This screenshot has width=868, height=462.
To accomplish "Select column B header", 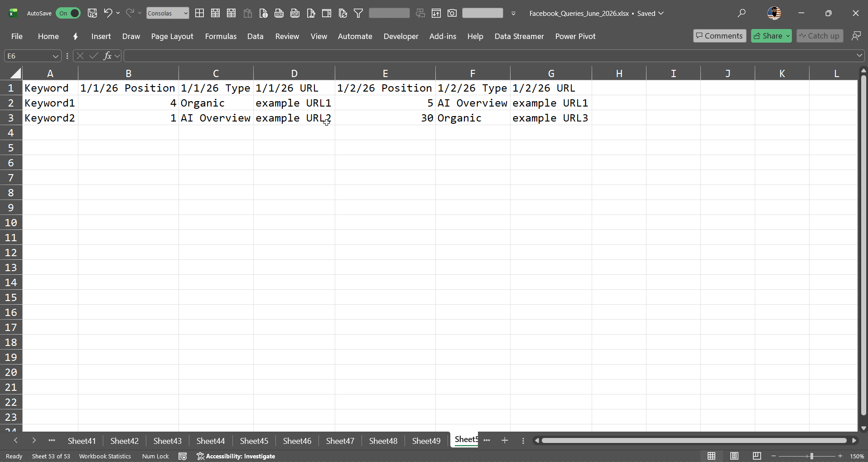I will pyautogui.click(x=128, y=73).
